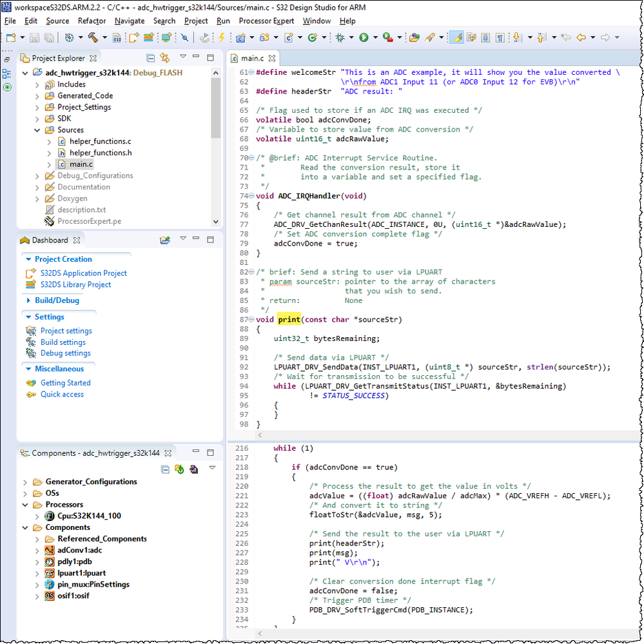The height and width of the screenshot is (644, 644).
Task: Click the S32DS Application Project link
Action: pos(83,273)
